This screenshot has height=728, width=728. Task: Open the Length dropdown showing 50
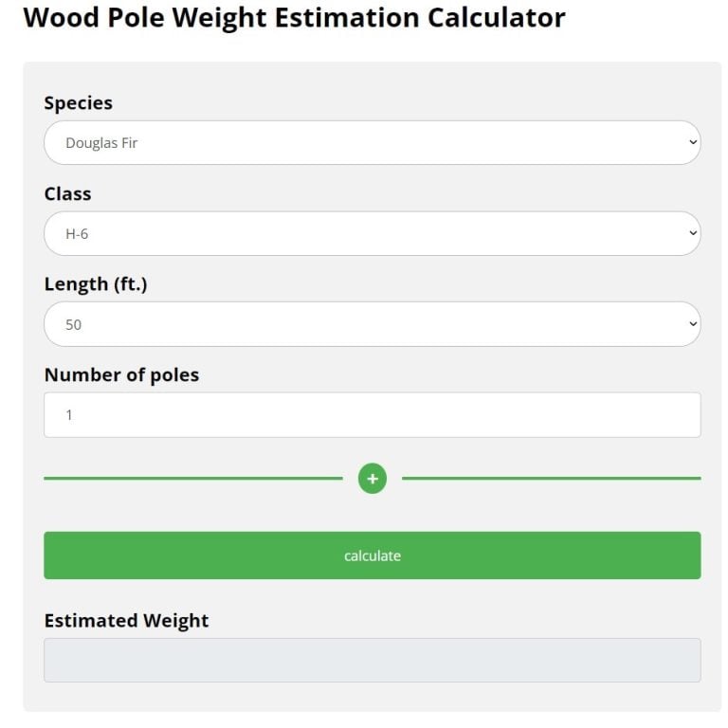pos(372,324)
